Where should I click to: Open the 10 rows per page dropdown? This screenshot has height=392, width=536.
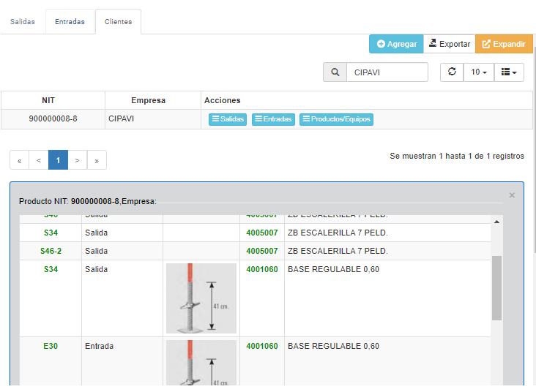pyautogui.click(x=479, y=72)
